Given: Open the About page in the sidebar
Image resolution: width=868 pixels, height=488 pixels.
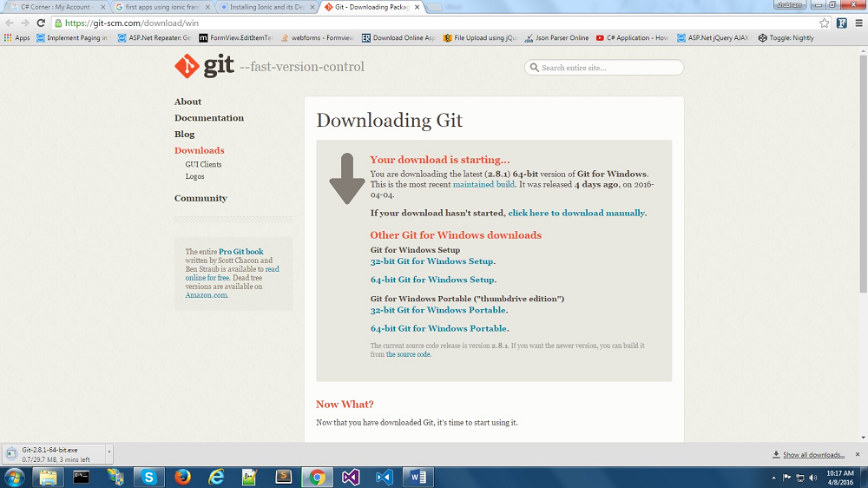Looking at the screenshot, I should pos(187,102).
